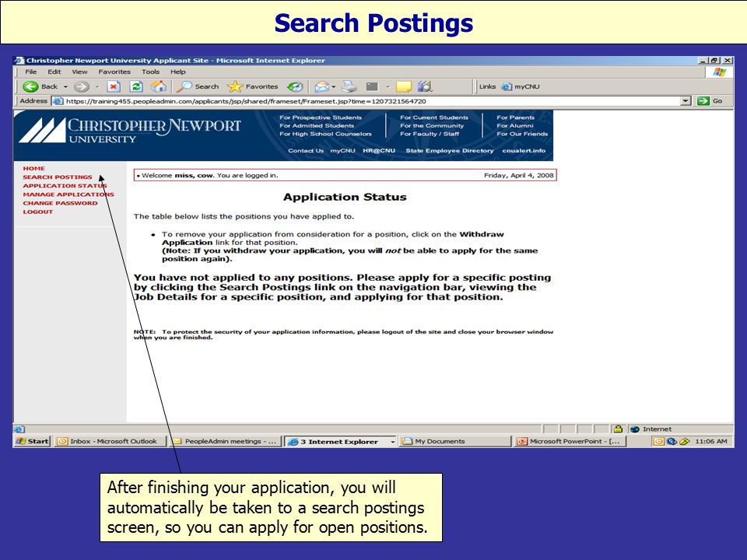The height and width of the screenshot is (560, 747).
Task: Expand the Internet Explorer taskbar group dropdown
Action: (x=392, y=442)
